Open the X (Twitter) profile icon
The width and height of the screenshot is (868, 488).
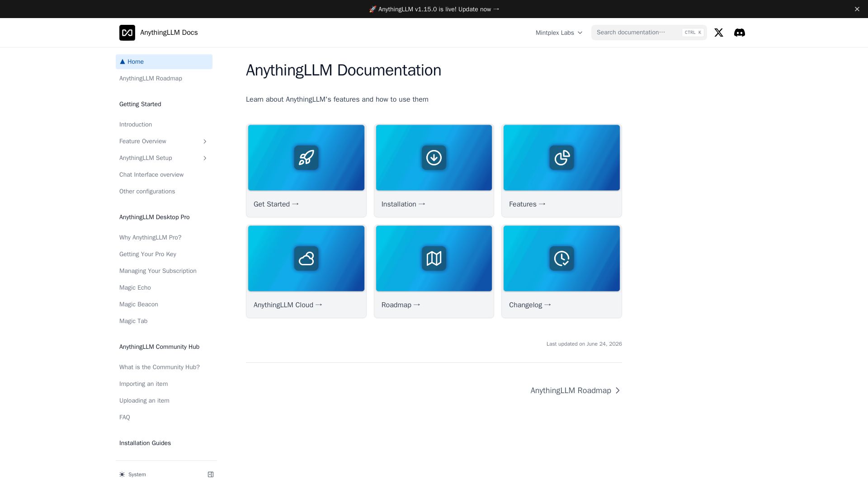pos(719,33)
